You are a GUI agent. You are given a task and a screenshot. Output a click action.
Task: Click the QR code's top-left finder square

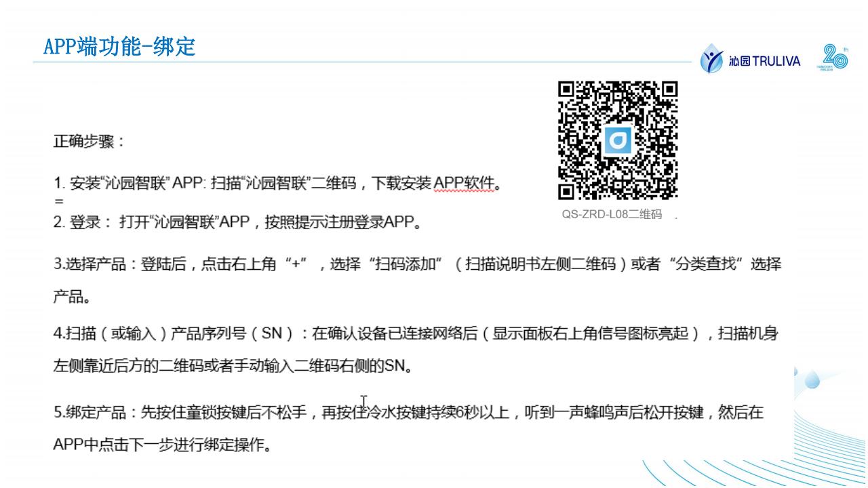point(566,89)
